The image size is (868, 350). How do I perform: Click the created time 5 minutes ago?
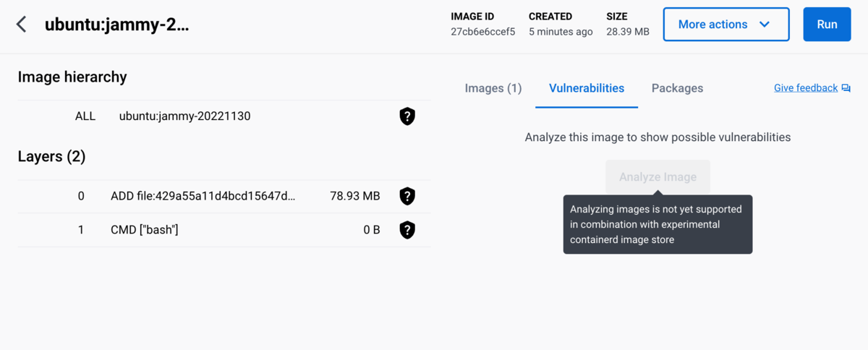coord(561,32)
